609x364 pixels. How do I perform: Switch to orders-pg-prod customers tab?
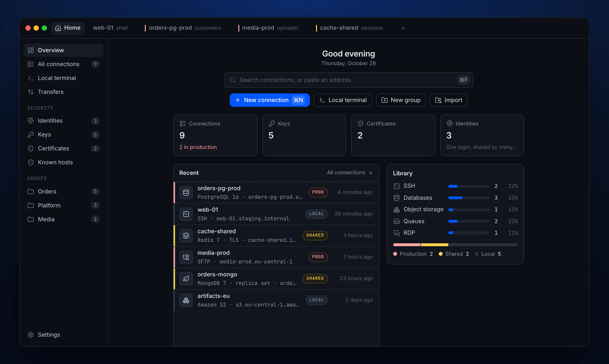[x=183, y=28]
